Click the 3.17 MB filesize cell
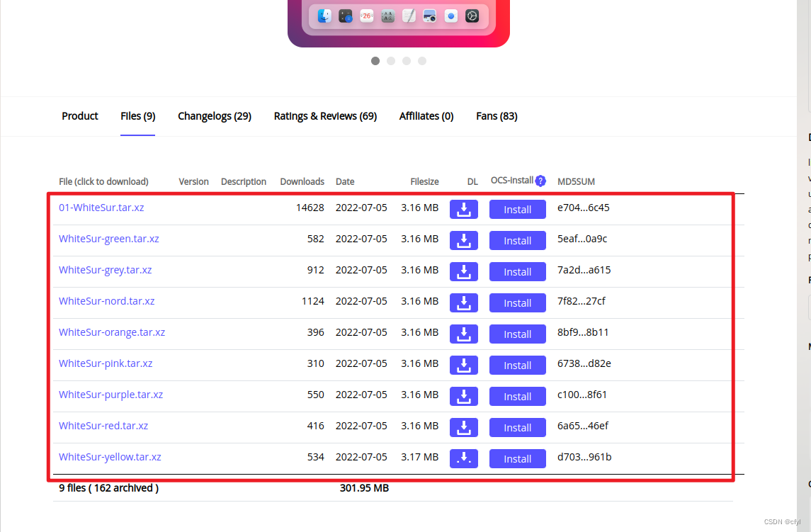Screen dimensions: 811x532 419,457
